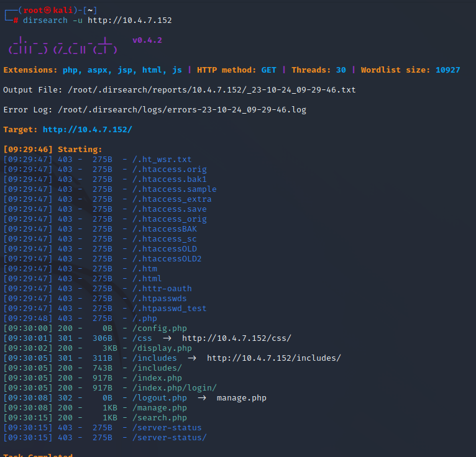Click the Threads value 30
Viewport: 476px width, 457px height.
tap(341, 70)
